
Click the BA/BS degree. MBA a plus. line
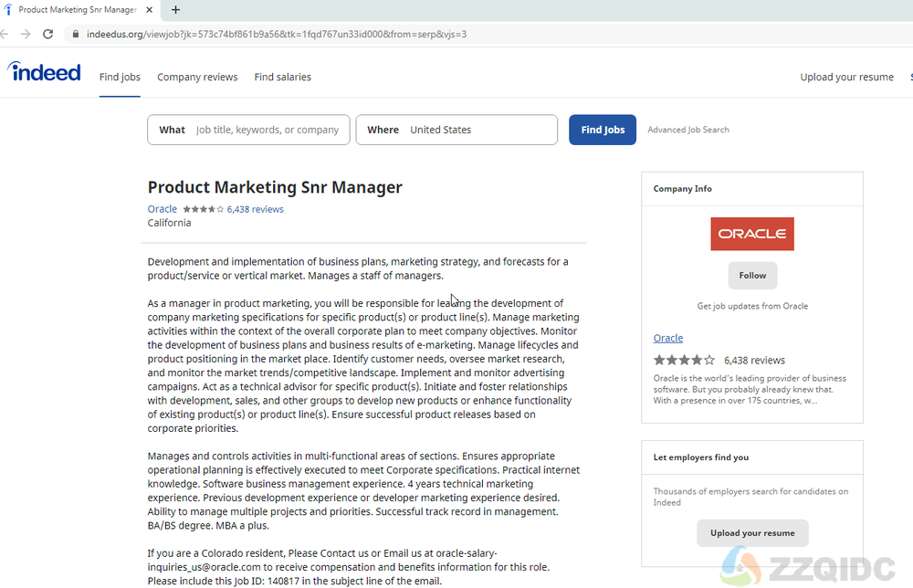(208, 526)
